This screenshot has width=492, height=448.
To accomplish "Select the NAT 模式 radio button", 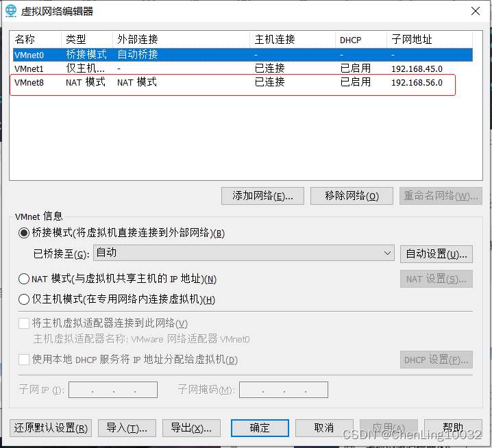I will (x=24, y=279).
